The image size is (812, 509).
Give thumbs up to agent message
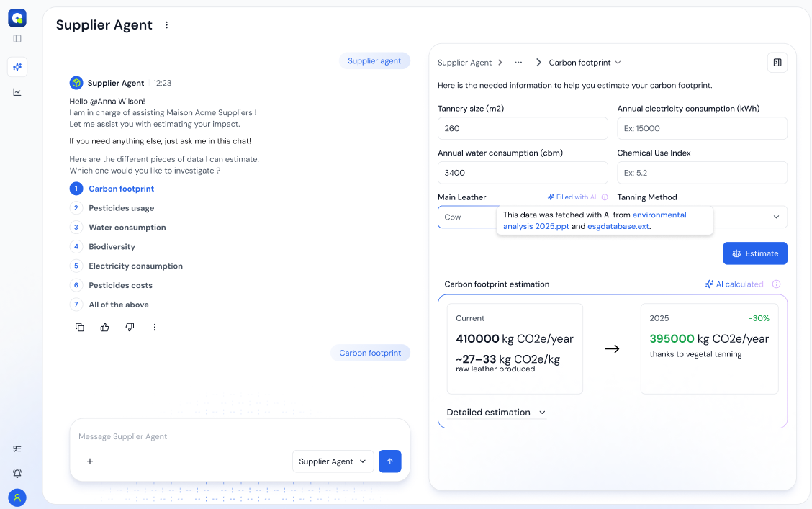point(105,327)
